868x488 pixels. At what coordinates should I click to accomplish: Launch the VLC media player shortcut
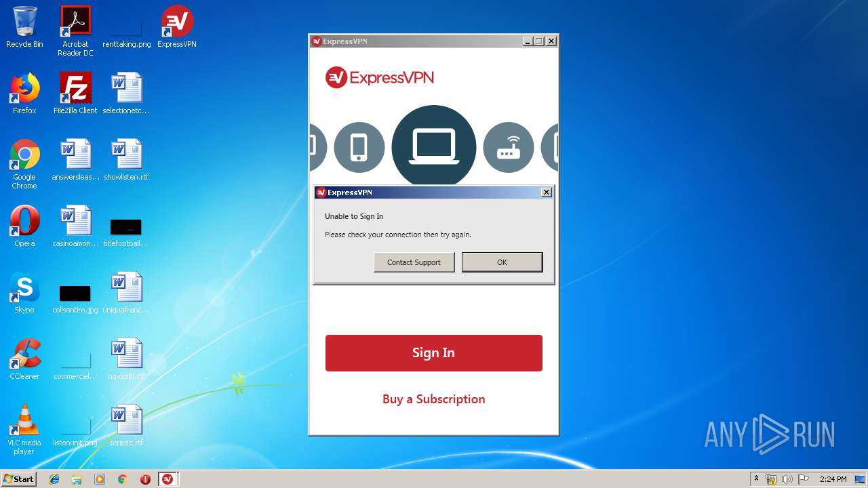(24, 430)
